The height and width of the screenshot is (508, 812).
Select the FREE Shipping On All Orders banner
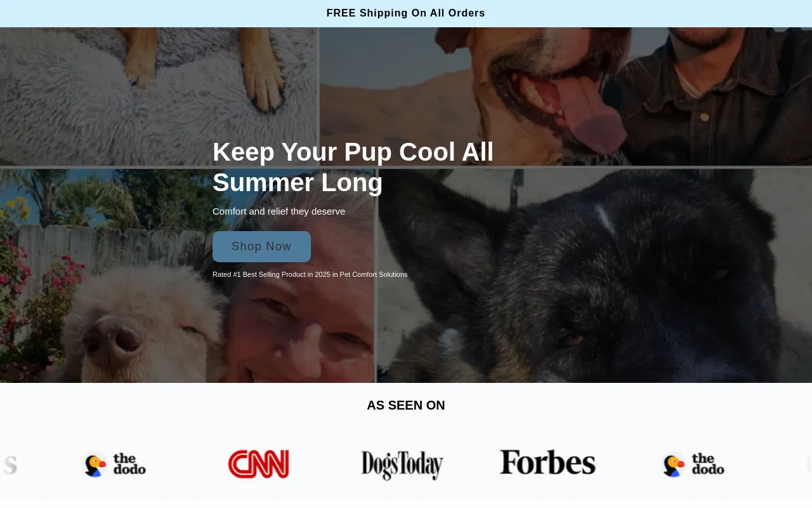pyautogui.click(x=406, y=13)
